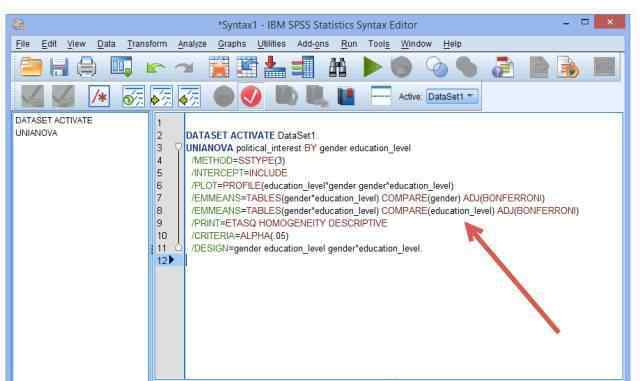Click the binoculars Find icon

coord(338,67)
